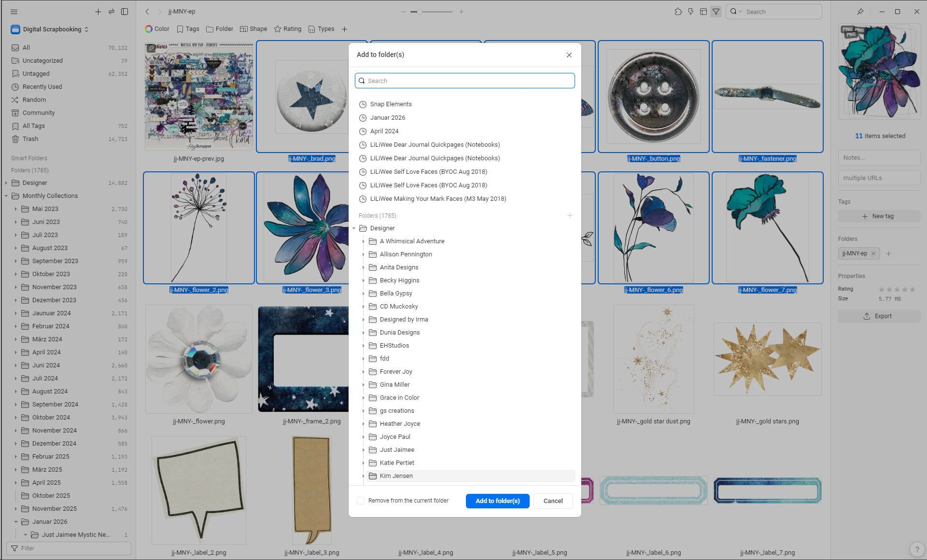Click the pin icon in inspector panel

pyautogui.click(x=860, y=12)
